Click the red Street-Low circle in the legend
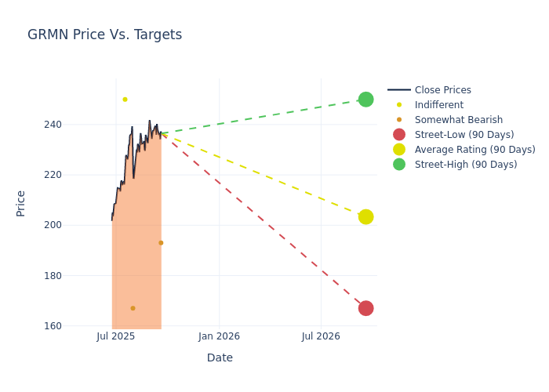The height and width of the screenshot is (392, 549). pyautogui.click(x=399, y=135)
